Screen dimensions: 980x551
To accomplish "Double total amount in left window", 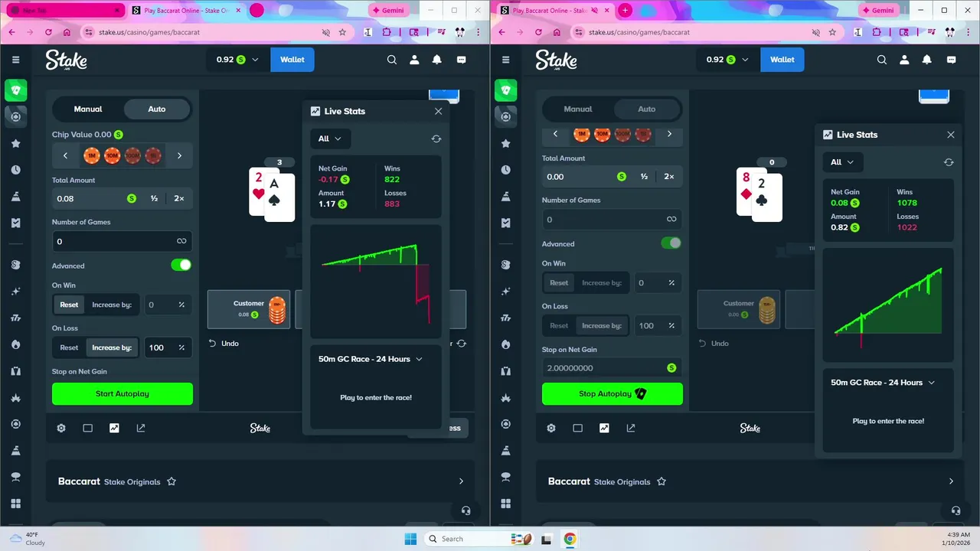I will [179, 198].
